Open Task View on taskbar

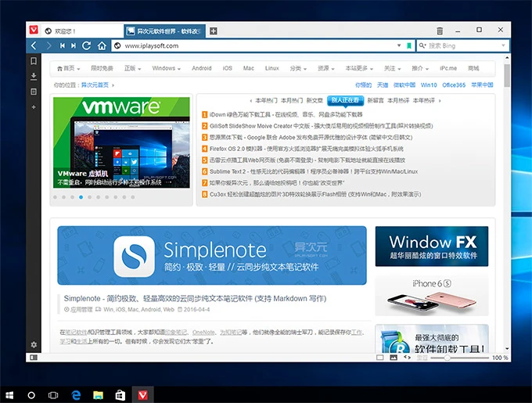pos(53,395)
